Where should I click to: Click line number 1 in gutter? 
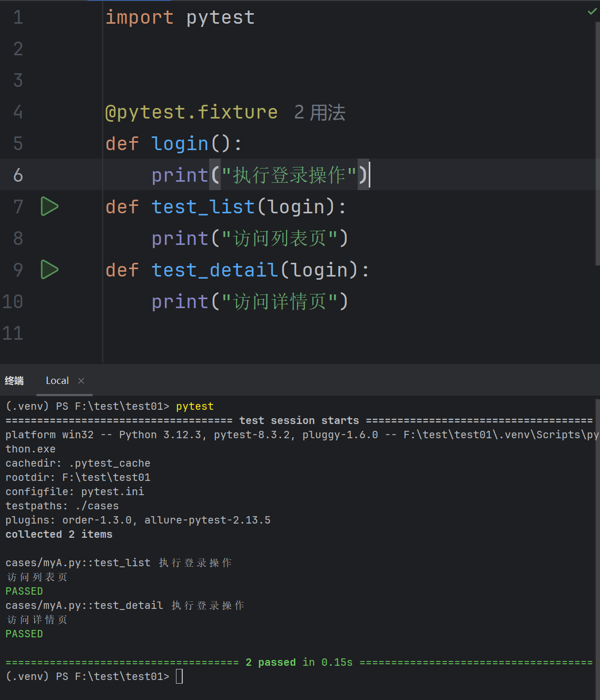[18, 17]
